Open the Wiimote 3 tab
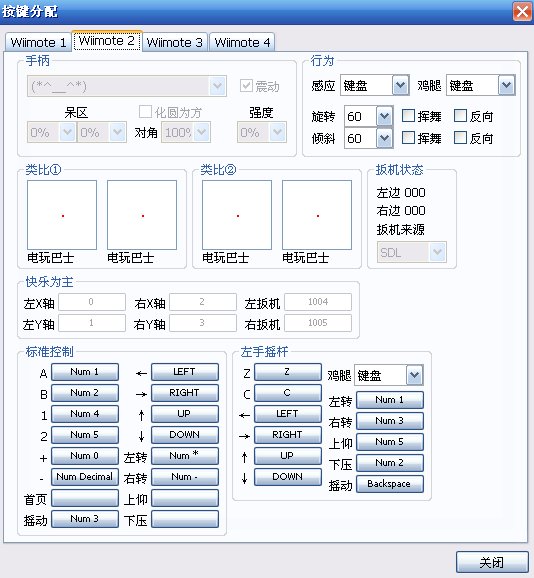This screenshot has height=578, width=534. (x=174, y=42)
